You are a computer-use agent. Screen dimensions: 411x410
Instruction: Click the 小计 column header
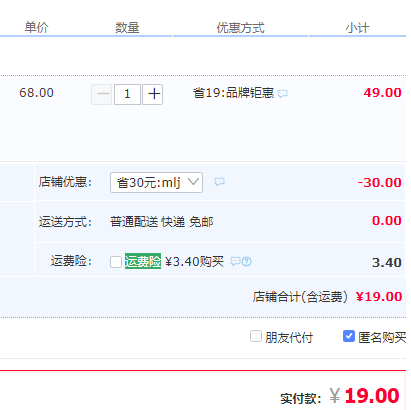357,27
